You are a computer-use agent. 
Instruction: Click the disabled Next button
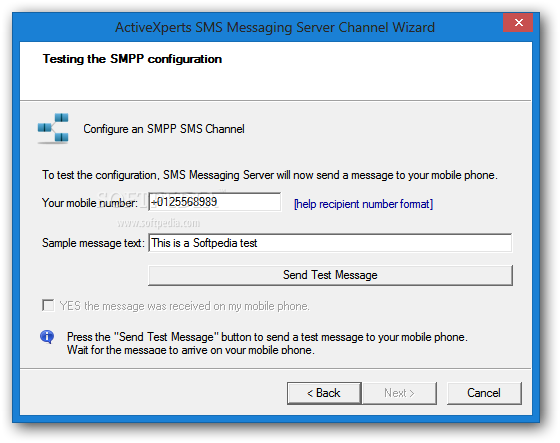(x=399, y=393)
